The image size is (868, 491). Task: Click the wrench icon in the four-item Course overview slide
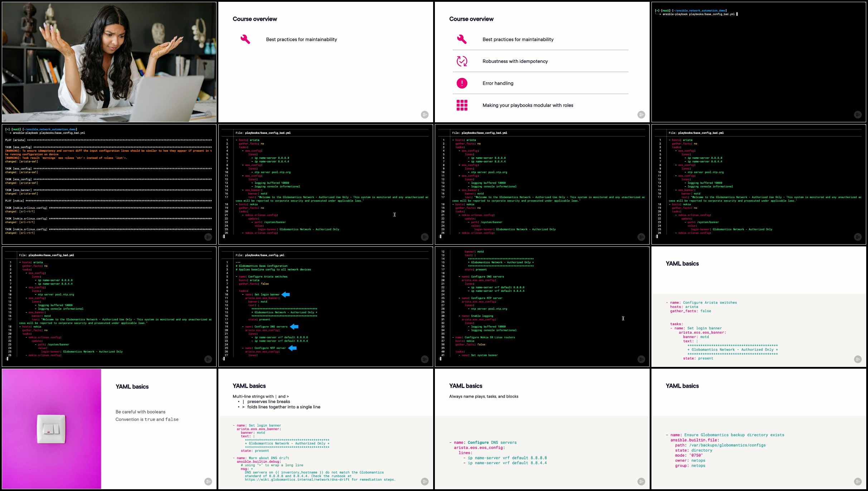tap(462, 39)
